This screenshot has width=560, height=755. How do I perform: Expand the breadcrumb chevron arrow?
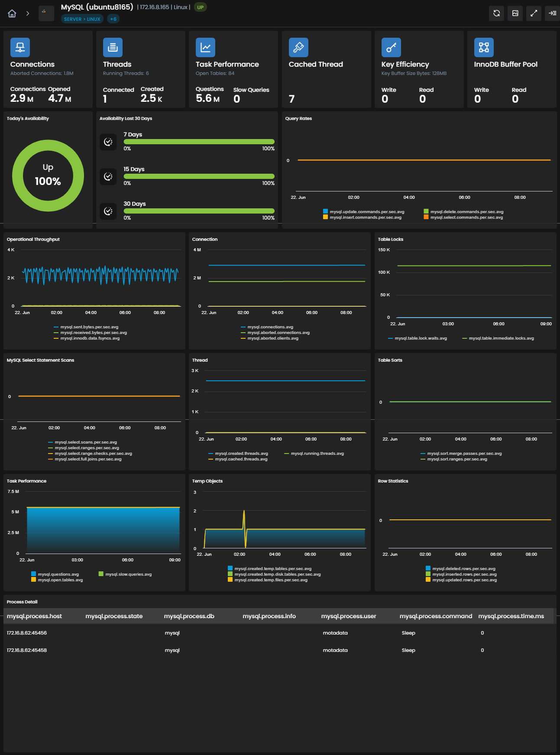(28, 13)
